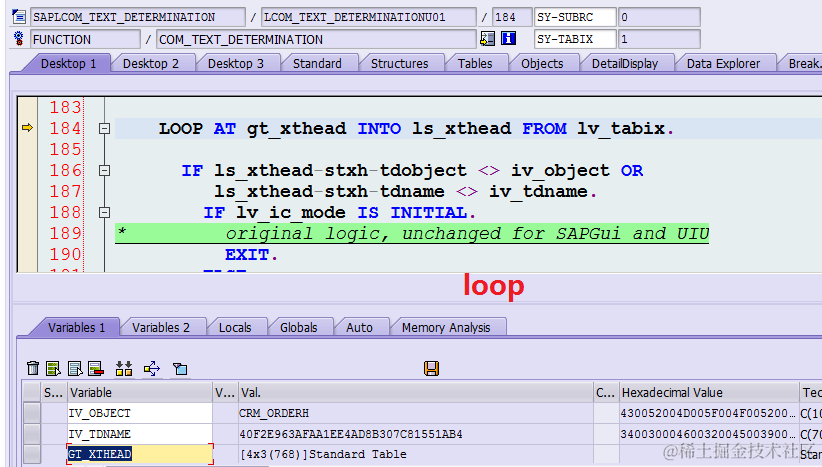This screenshot has height=467, width=822.
Task: Select the row selector for IV_TDNAME
Action: click(32, 434)
